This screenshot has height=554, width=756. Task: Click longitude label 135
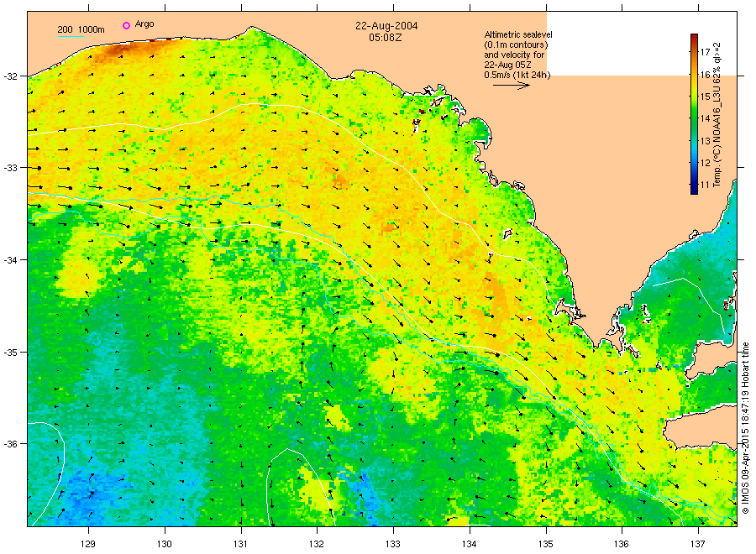click(x=546, y=544)
